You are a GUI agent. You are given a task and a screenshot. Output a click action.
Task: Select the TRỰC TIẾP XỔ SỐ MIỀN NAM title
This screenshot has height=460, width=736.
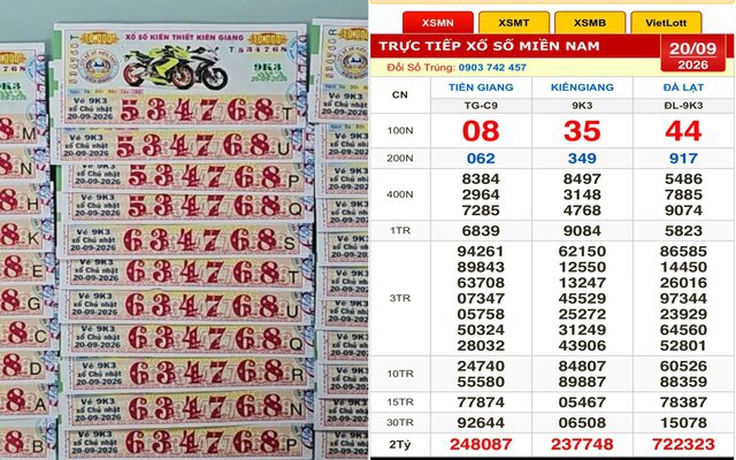pyautogui.click(x=489, y=46)
